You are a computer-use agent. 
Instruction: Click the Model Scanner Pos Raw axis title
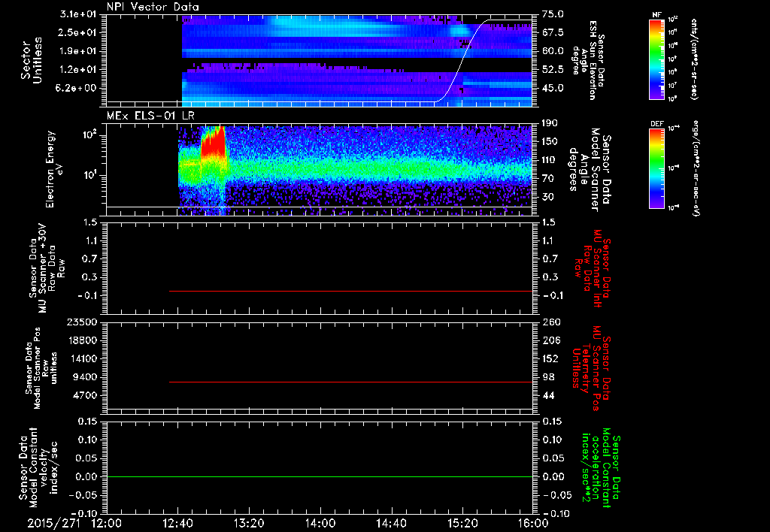pyautogui.click(x=41, y=368)
